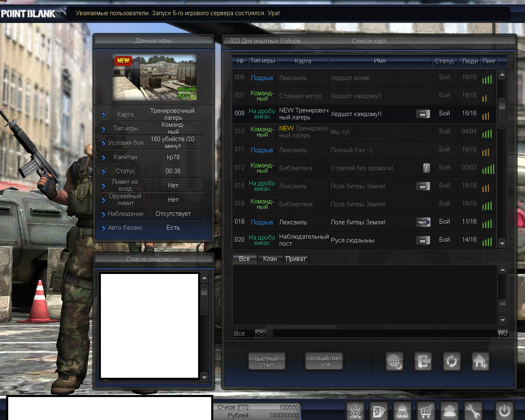Open the mission cards icon
525x420 pixels.
click(379, 411)
